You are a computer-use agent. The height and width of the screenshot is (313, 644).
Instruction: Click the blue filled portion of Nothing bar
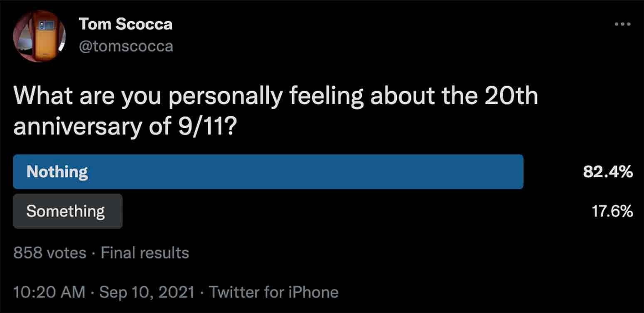(268, 172)
